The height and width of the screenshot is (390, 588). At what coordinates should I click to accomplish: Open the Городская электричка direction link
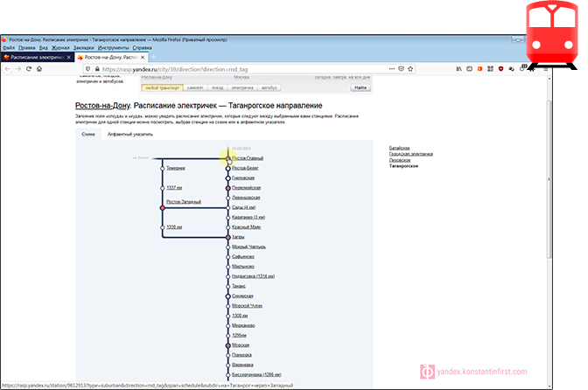point(411,154)
